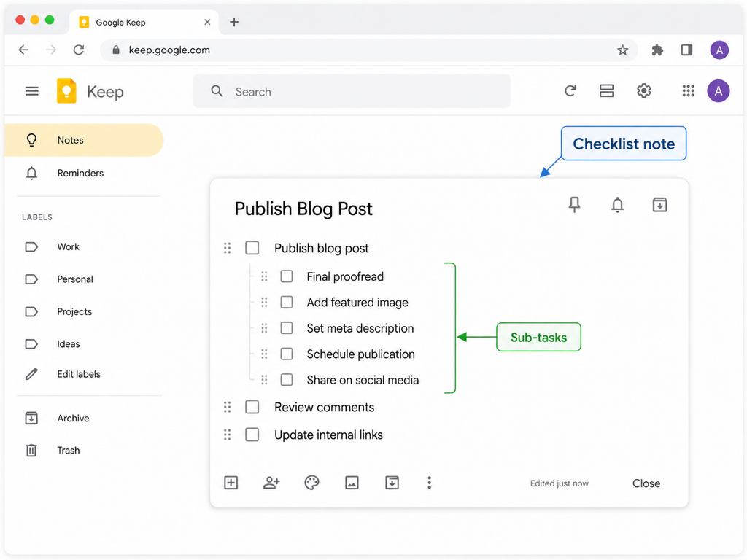Screen dimensions: 747x560
Task: Select Notes in the sidebar
Action: point(84,140)
